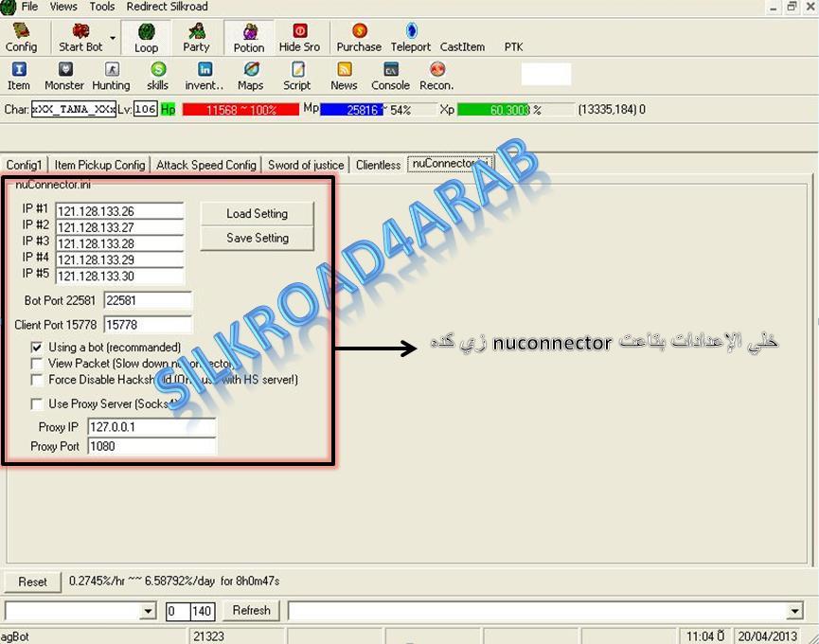The width and height of the screenshot is (819, 644).
Task: Click the 20/04/2013 date in status bar
Action: tap(767, 636)
